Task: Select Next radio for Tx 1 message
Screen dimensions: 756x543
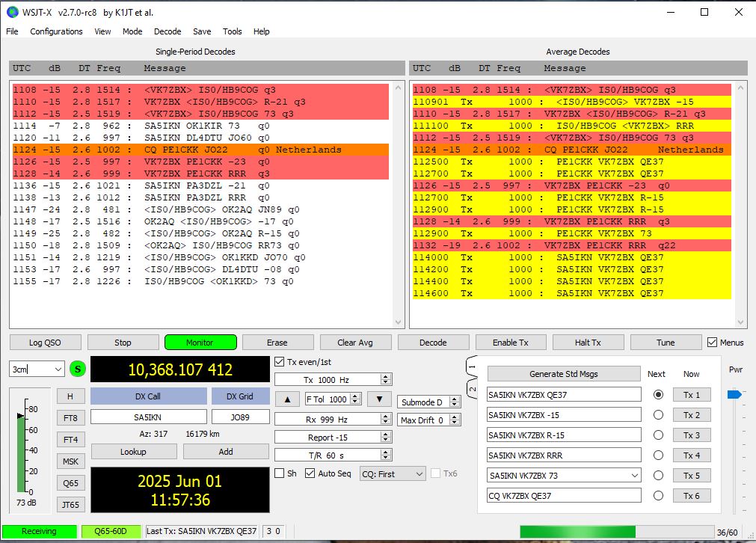Action: (x=658, y=394)
